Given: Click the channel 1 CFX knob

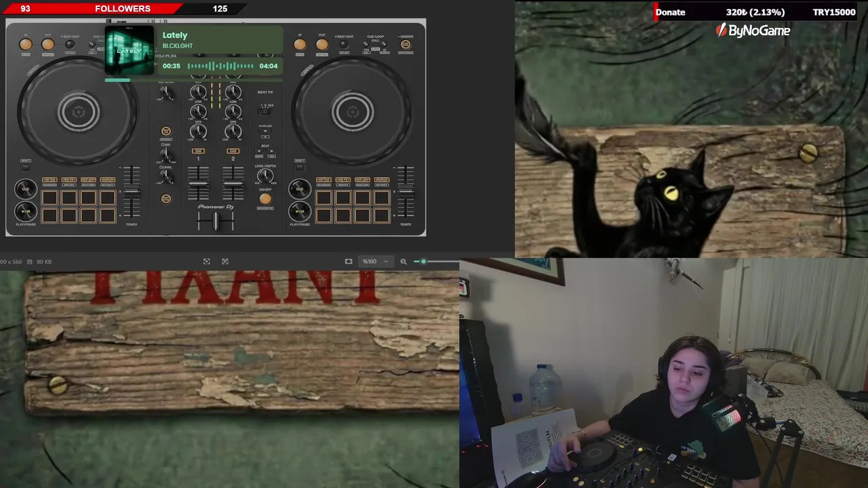Looking at the screenshot, I should click(x=198, y=130).
